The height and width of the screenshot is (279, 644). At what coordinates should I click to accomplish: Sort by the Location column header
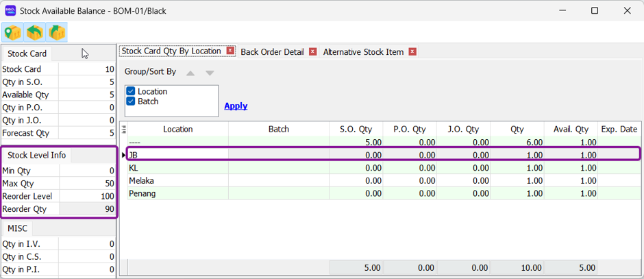[x=178, y=130]
